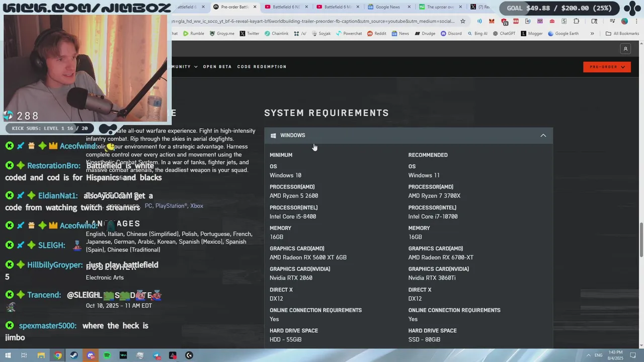
Task: Open the Discord bookmark
Action: (x=451, y=34)
